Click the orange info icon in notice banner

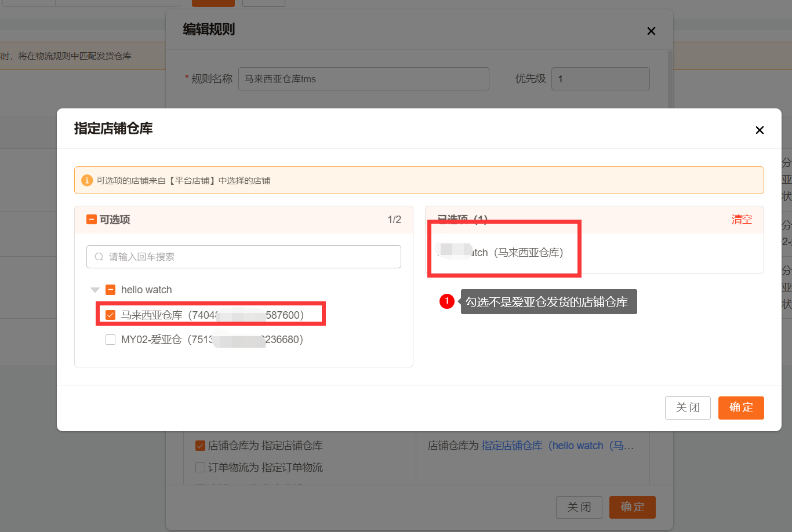[x=87, y=180]
